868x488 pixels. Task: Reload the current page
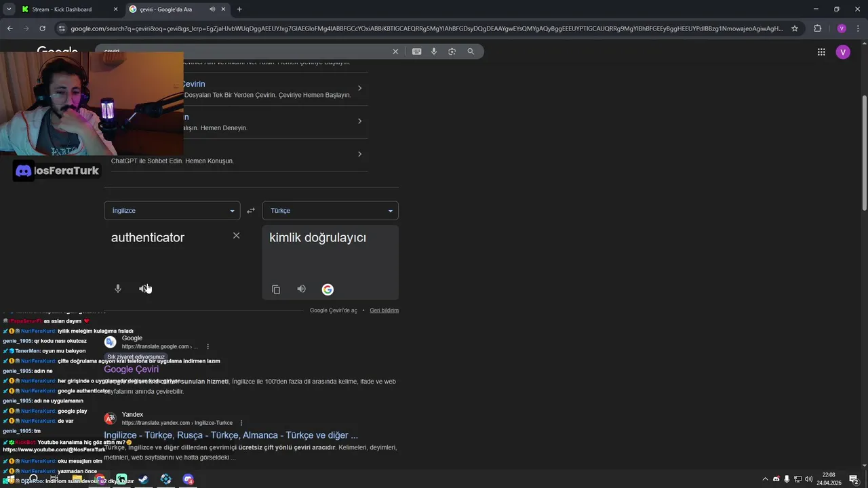42,28
